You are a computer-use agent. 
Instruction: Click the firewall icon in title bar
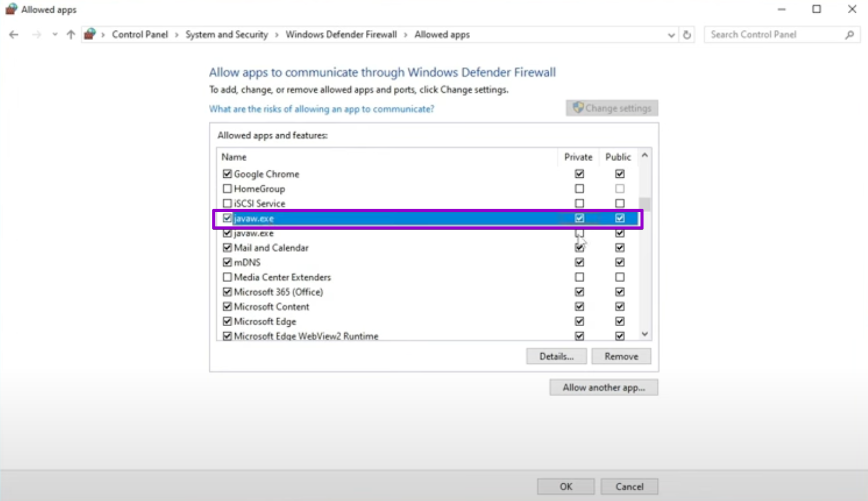tap(11, 9)
